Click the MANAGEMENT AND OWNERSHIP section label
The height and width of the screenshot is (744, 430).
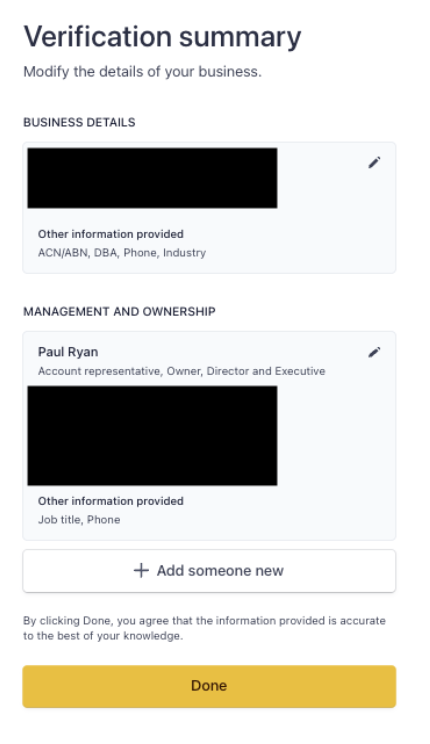[119, 312]
